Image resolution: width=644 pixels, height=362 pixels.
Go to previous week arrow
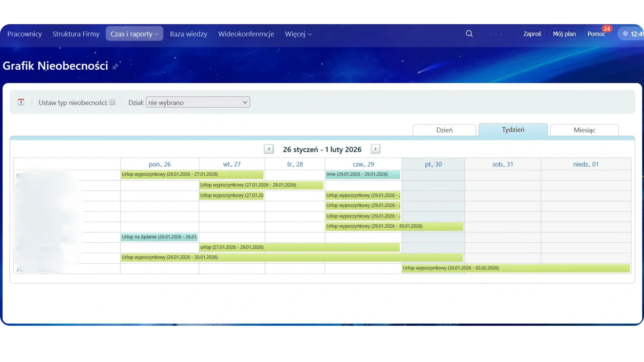pyautogui.click(x=269, y=149)
